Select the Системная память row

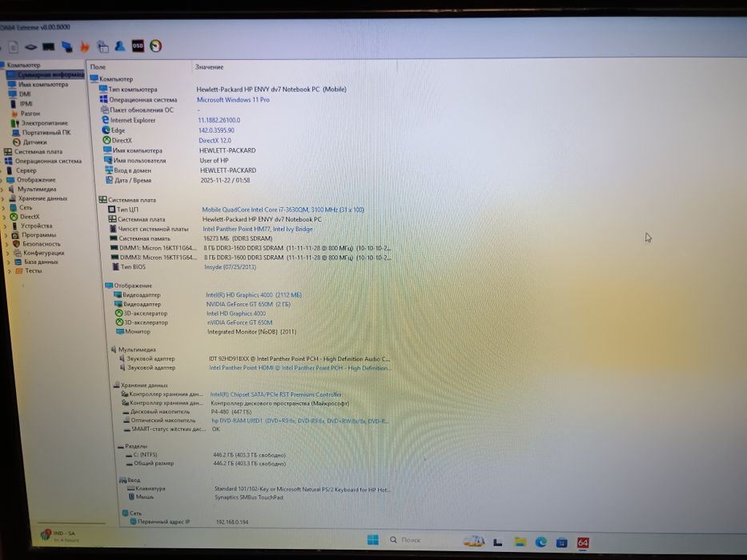[x=191, y=238]
